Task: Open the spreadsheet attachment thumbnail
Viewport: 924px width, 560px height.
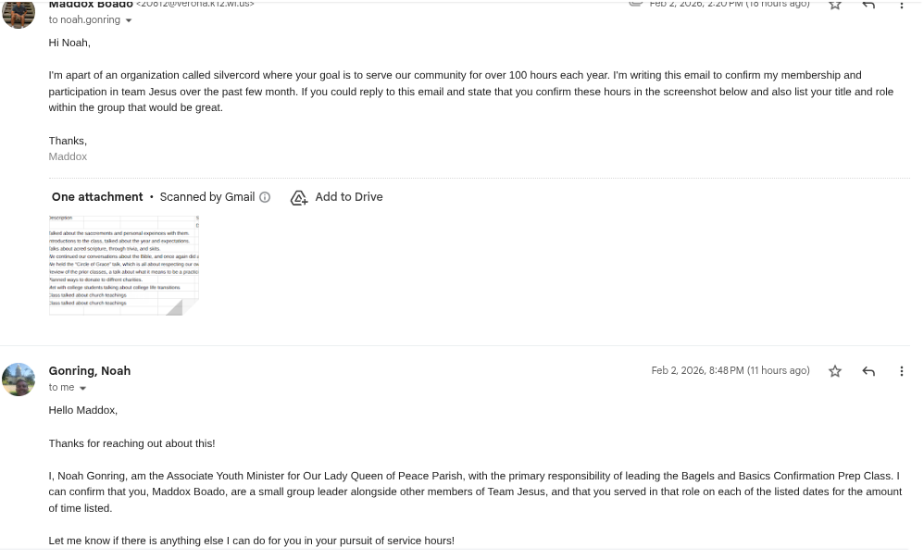Action: pyautogui.click(x=123, y=265)
